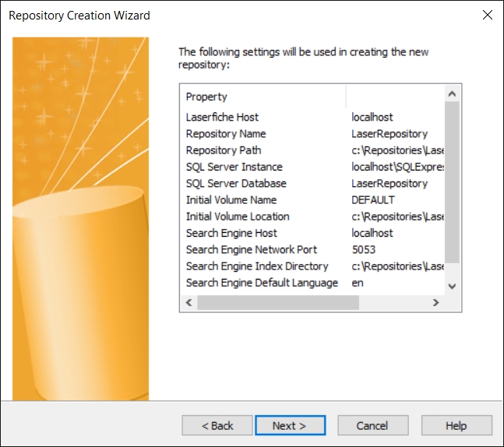Open Help for the wizard

[x=456, y=425]
